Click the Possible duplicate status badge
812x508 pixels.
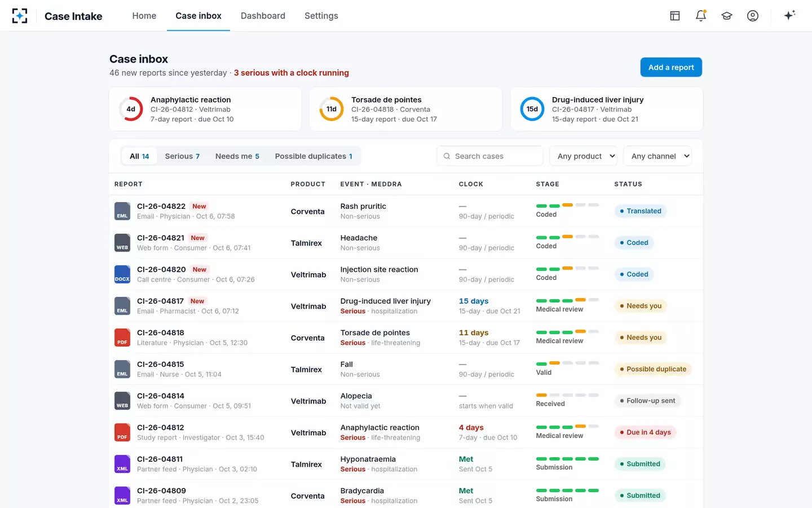click(653, 369)
